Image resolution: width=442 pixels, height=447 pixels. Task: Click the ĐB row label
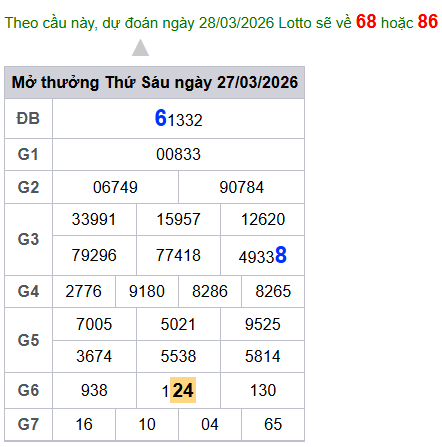click(x=28, y=118)
